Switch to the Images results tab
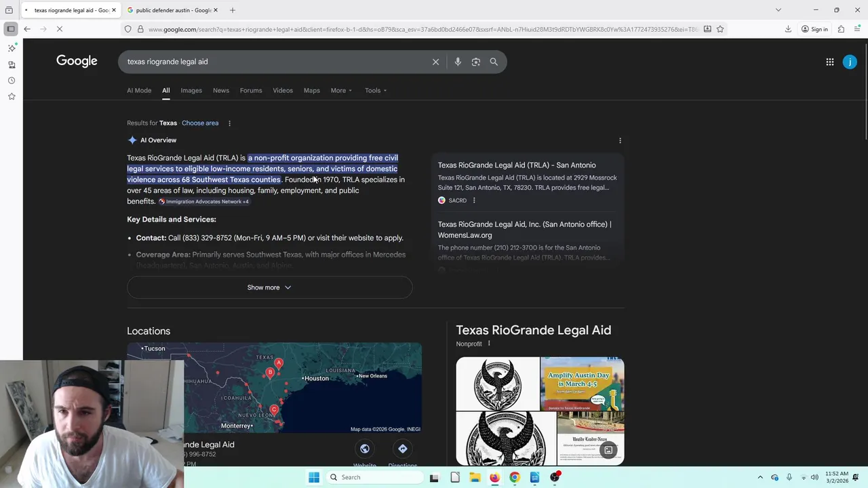The height and width of the screenshot is (488, 868). 191,90
